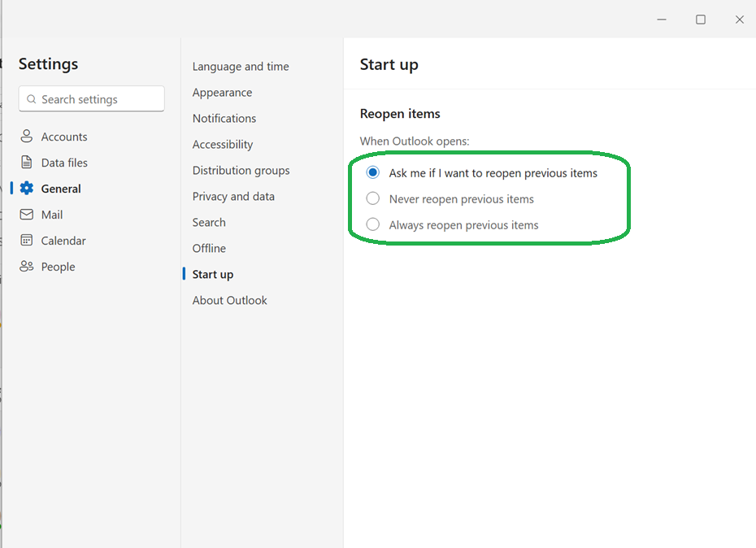
Task: Focus the Search settings input field
Action: pos(92,99)
